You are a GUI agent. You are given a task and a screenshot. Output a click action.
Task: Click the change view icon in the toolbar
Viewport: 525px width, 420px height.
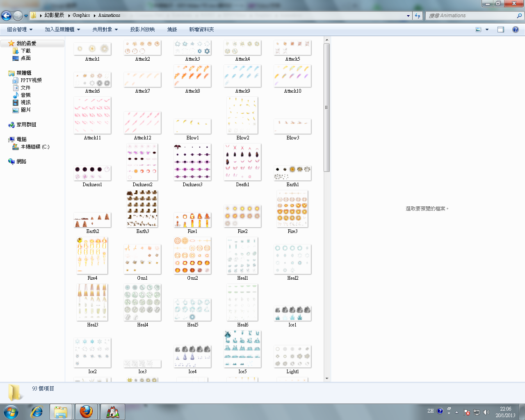(x=478, y=30)
